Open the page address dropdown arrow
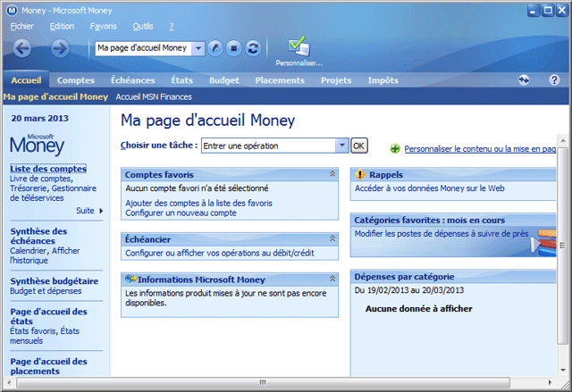 point(198,48)
